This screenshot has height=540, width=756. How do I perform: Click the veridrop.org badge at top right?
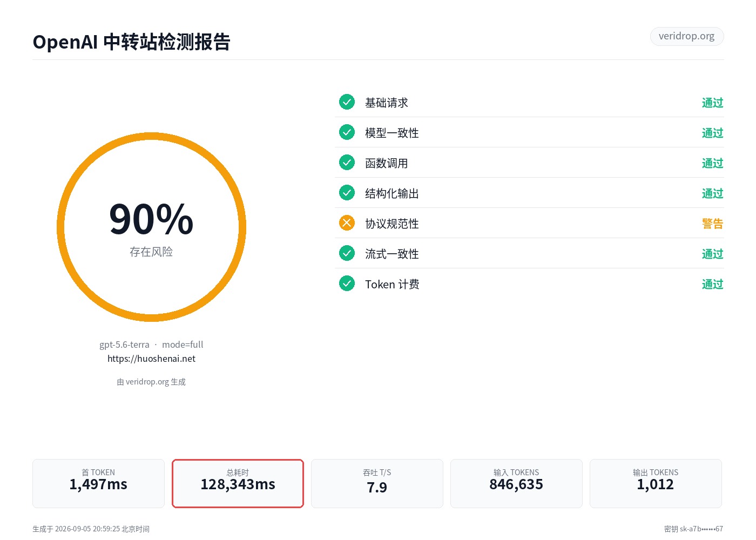686,36
